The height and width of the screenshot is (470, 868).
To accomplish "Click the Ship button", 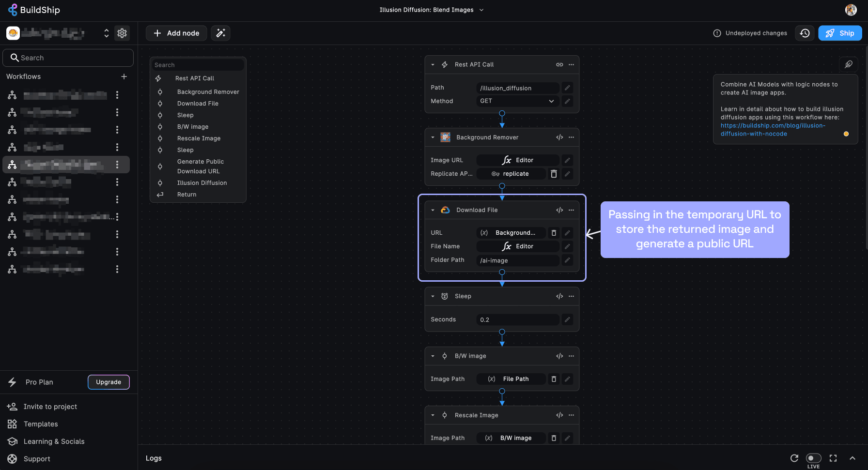I will [x=840, y=33].
